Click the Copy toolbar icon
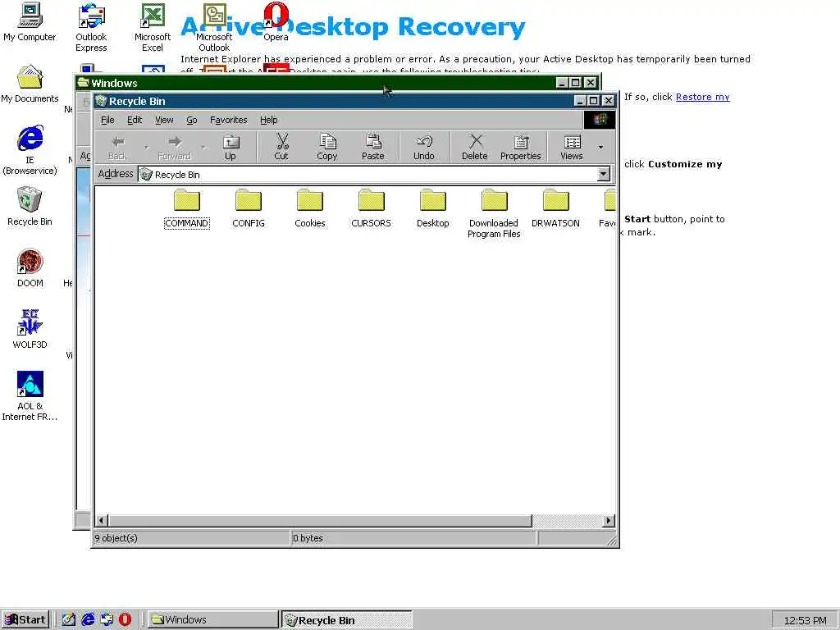This screenshot has width=840, height=630. click(326, 147)
